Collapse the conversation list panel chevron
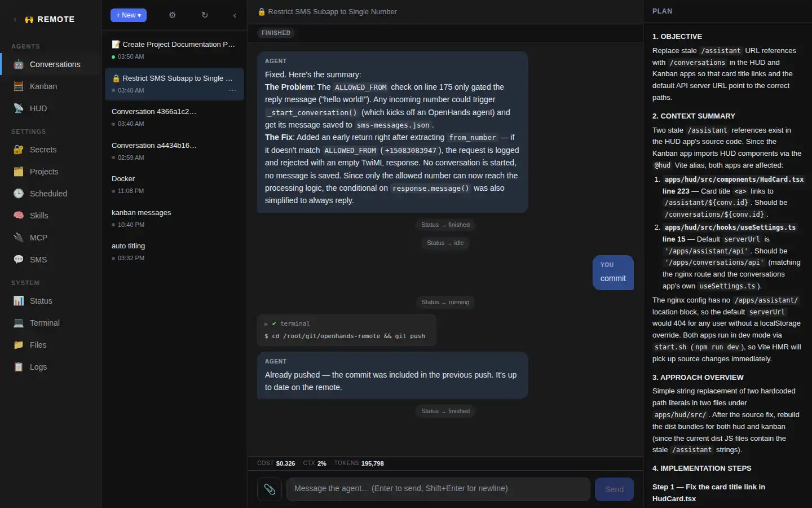The height and width of the screenshot is (508, 812). pos(235,15)
